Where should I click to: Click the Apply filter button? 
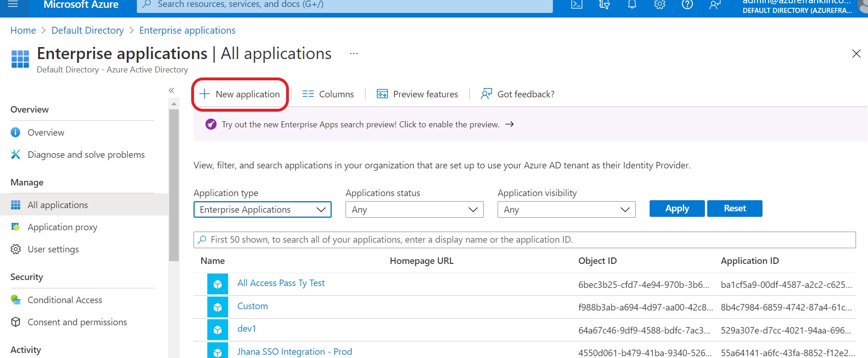(x=677, y=209)
